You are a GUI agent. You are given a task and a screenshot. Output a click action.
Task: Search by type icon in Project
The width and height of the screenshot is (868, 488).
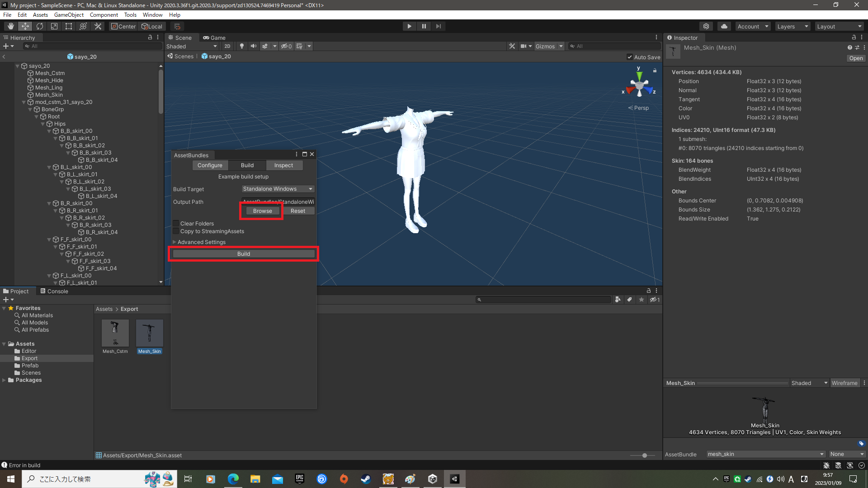click(x=618, y=300)
